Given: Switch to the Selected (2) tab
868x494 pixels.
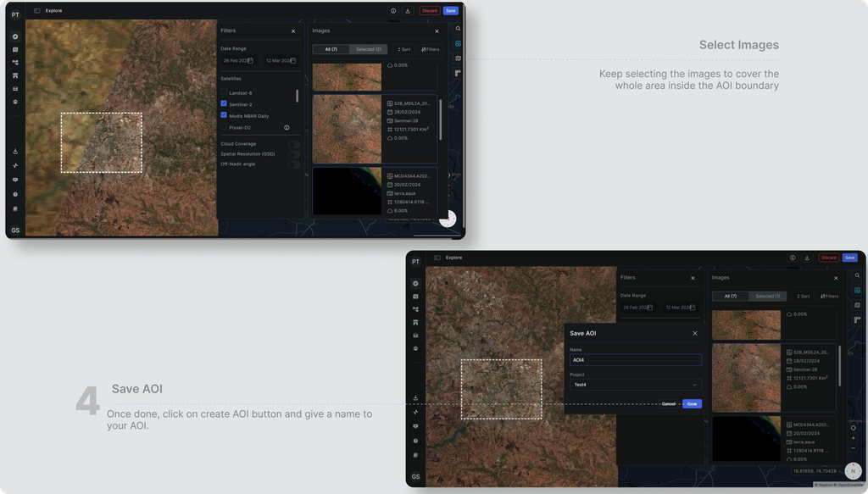Looking at the screenshot, I should (368, 49).
